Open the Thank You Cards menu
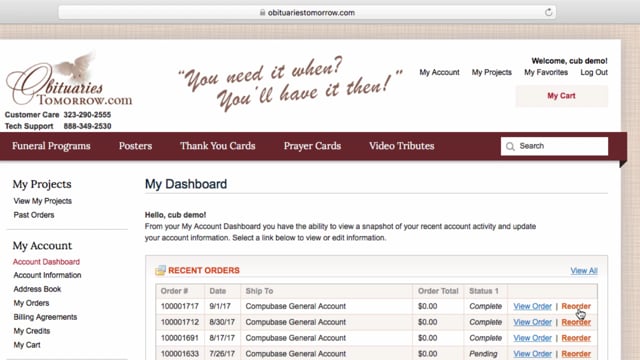Viewport: 640px width, 360px height. (218, 146)
